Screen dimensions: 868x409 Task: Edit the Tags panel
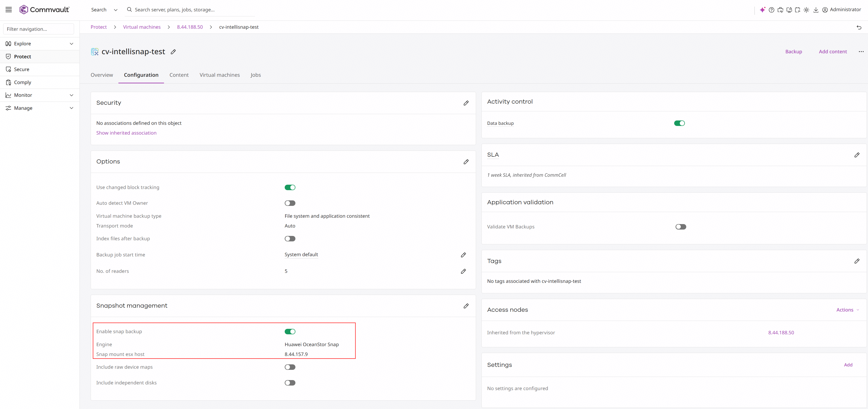pyautogui.click(x=857, y=261)
